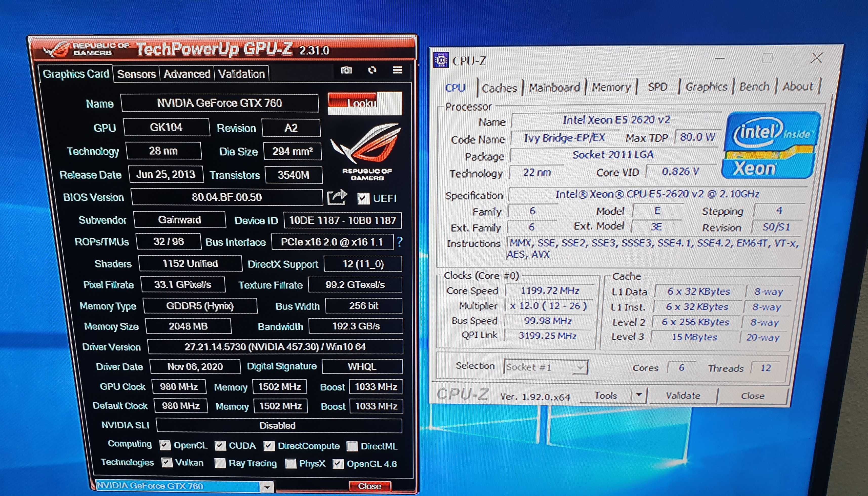Toggle the UEFI checkbox
The height and width of the screenshot is (496, 868).
tap(363, 198)
